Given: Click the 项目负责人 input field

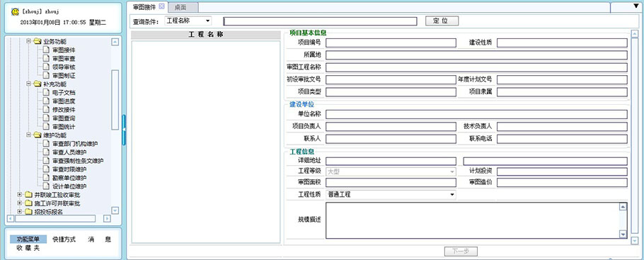Looking at the screenshot, I should tap(391, 127).
